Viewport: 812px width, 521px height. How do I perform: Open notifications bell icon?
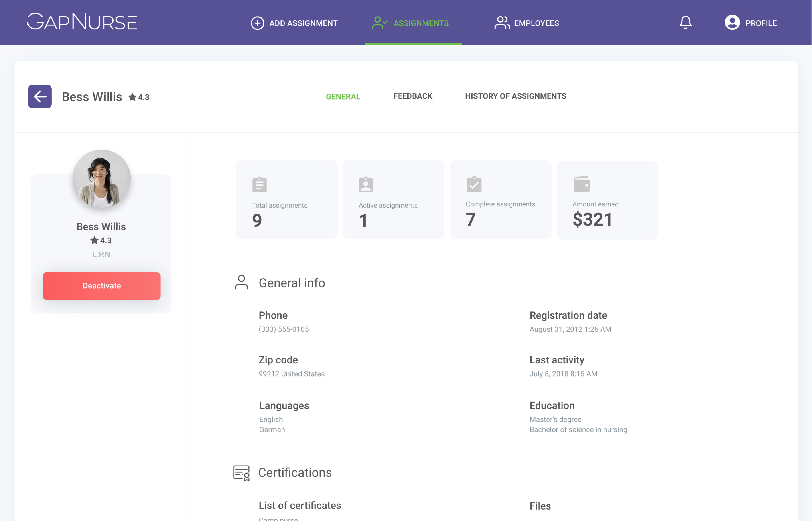coord(686,23)
